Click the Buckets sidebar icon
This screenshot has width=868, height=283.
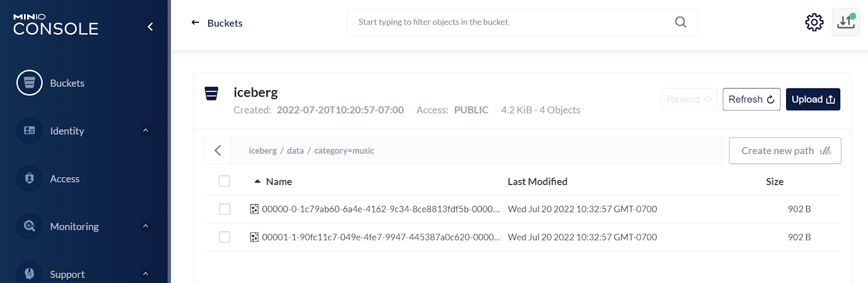[x=29, y=83]
